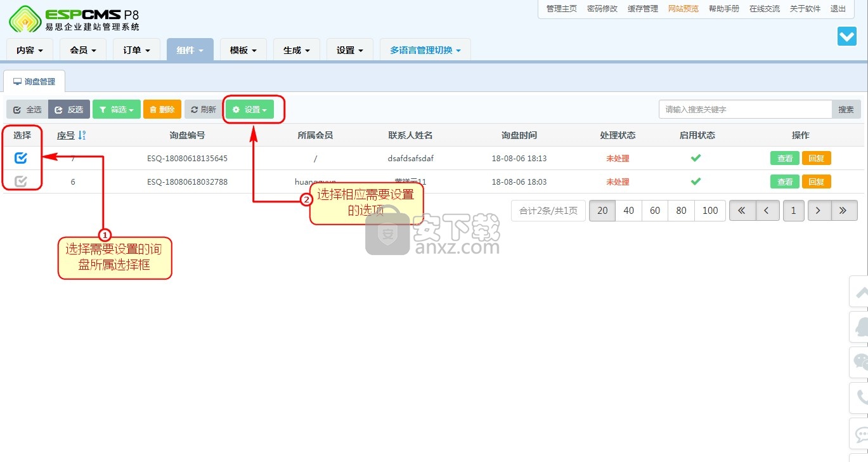This screenshot has height=462, width=868.
Task: Toggle checkbox for inquiry row 6
Action: [x=21, y=181]
